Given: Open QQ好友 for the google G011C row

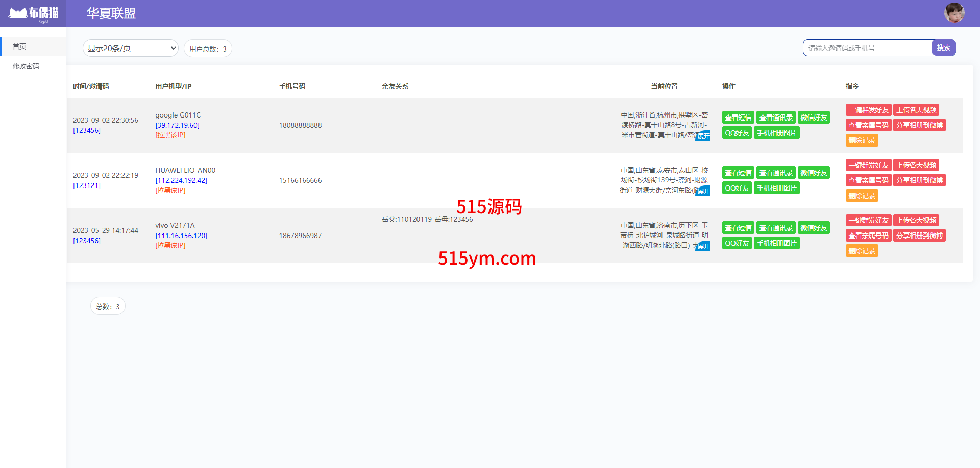Looking at the screenshot, I should (x=737, y=133).
